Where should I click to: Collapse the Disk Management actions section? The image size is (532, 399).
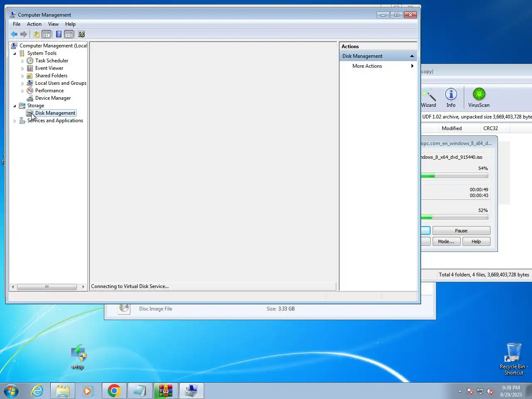(412, 56)
